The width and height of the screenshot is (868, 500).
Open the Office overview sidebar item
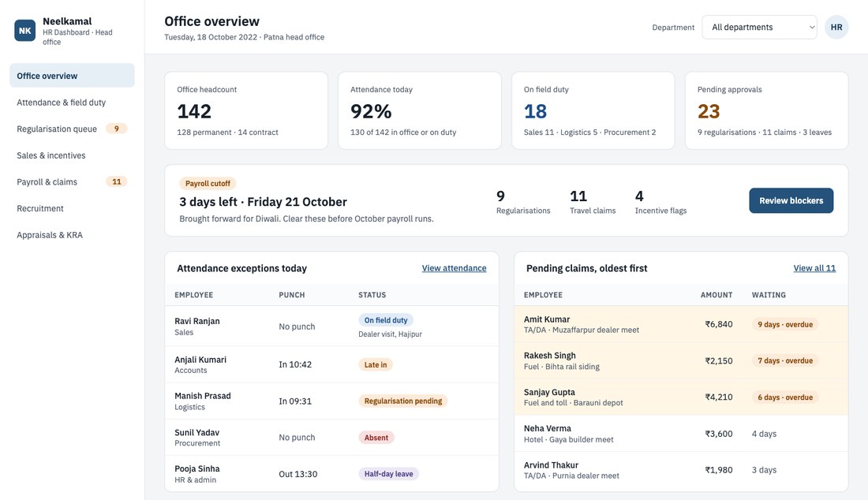click(72, 75)
